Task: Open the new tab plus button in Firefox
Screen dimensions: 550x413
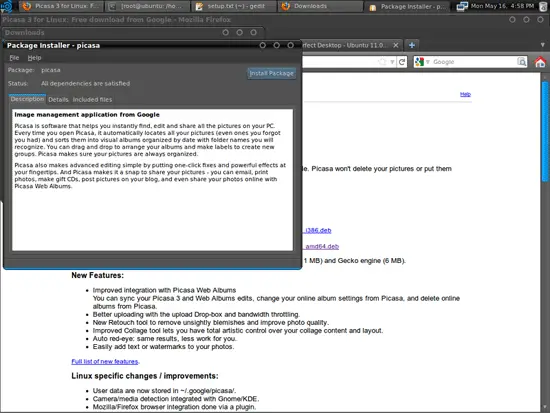Action: pyautogui.click(x=412, y=45)
